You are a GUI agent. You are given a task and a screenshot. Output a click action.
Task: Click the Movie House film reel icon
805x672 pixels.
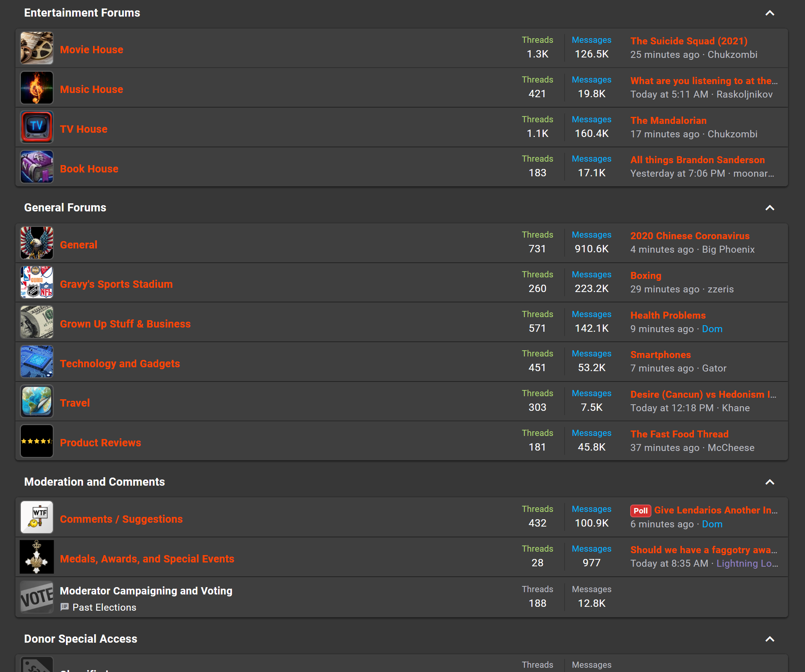click(37, 48)
